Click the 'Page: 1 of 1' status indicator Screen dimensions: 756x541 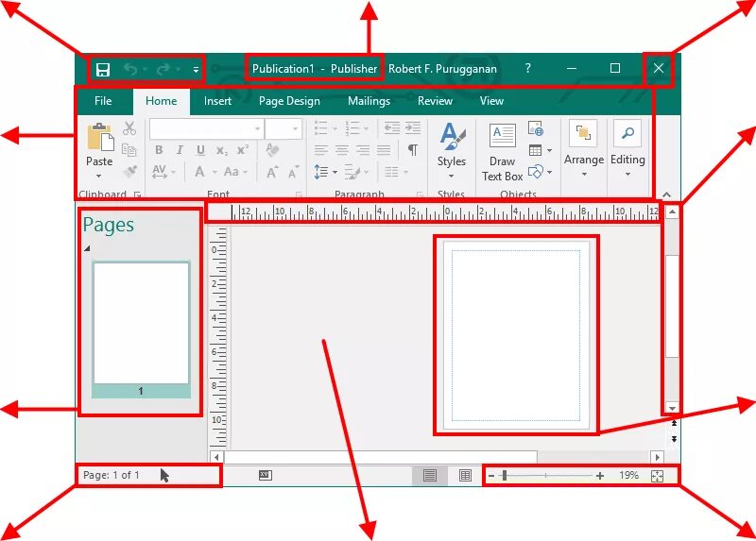[112, 476]
